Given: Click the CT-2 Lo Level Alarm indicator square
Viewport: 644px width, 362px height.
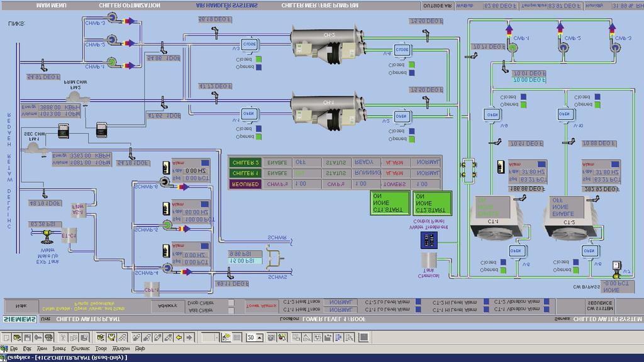Looking at the screenshot, I should coord(418,301).
